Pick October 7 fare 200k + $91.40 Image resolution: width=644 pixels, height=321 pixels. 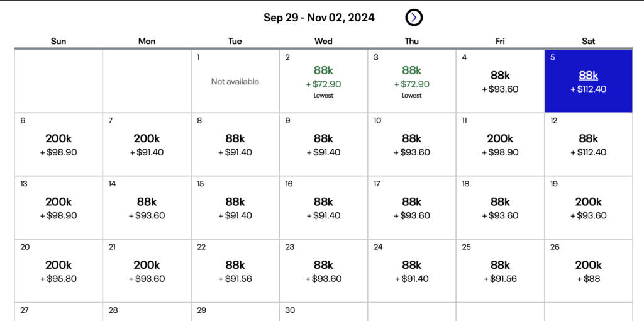(147, 145)
